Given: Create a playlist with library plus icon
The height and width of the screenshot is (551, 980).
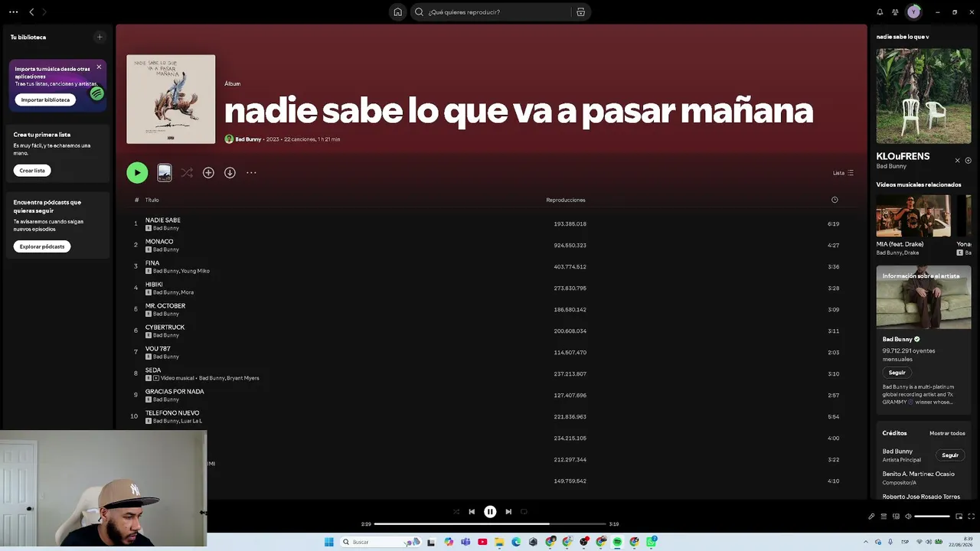Looking at the screenshot, I should [x=99, y=37].
